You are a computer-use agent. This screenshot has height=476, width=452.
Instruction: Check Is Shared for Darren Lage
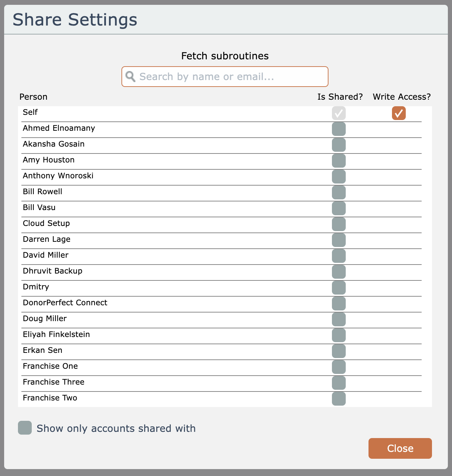point(338,240)
